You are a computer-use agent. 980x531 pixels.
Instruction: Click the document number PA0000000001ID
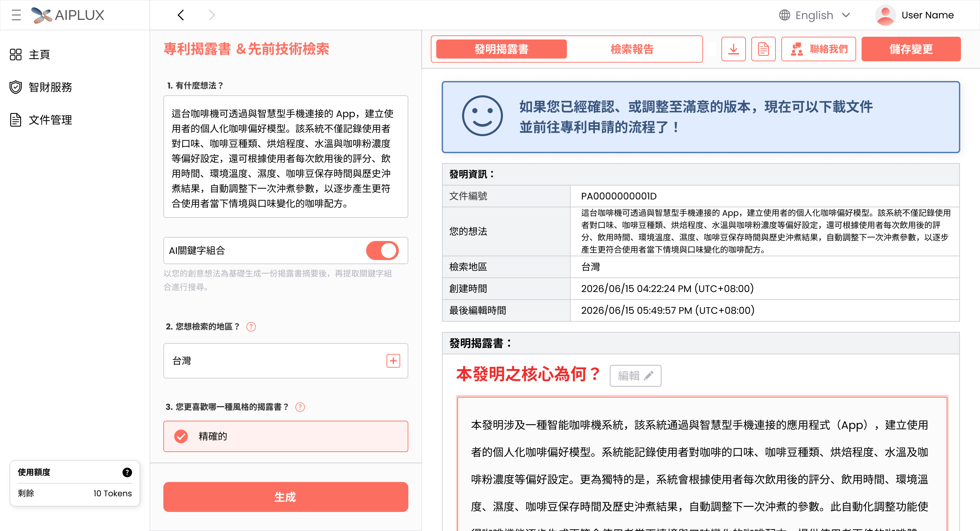(619, 196)
